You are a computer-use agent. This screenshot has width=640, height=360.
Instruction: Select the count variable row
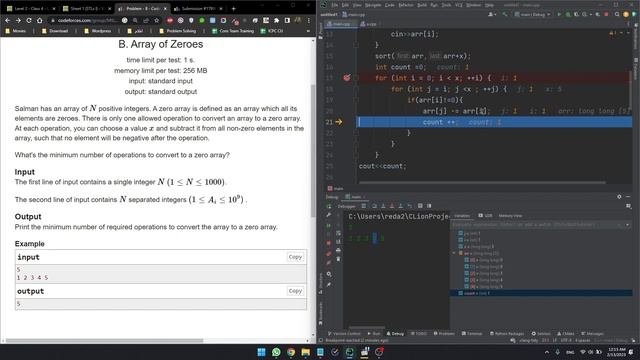pos(541,293)
